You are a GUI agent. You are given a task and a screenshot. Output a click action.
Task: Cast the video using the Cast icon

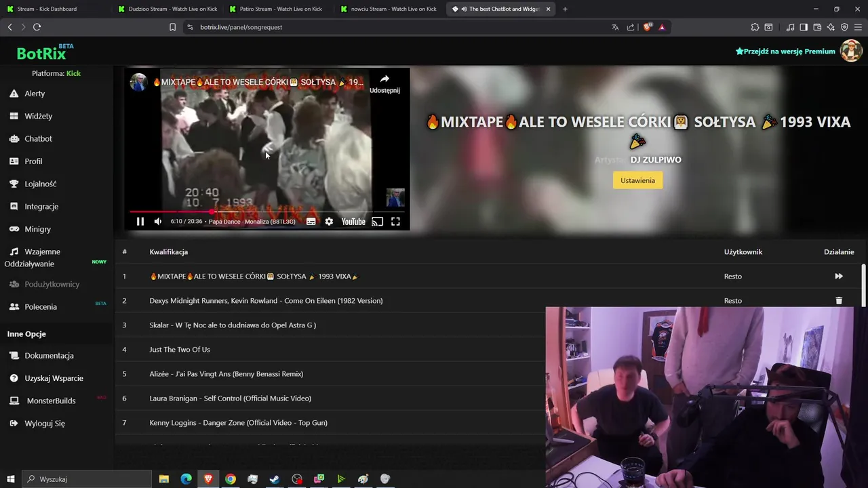(x=378, y=222)
